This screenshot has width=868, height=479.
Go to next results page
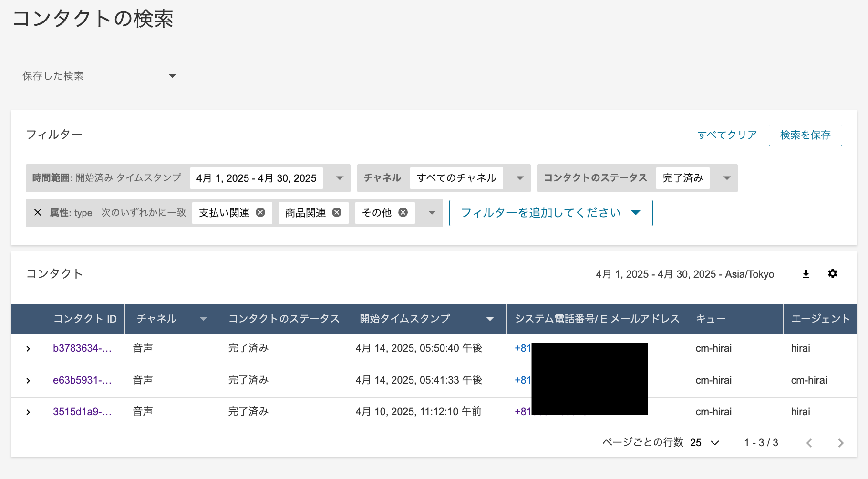pos(840,443)
